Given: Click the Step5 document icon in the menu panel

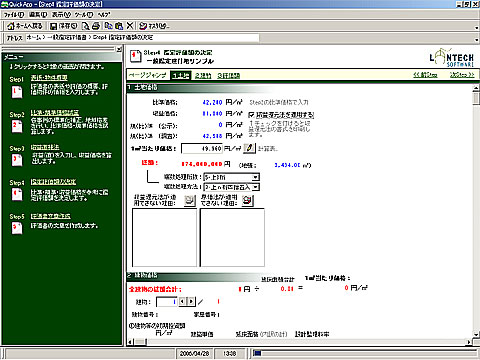Looking at the screenshot, I should pyautogui.click(x=17, y=228).
